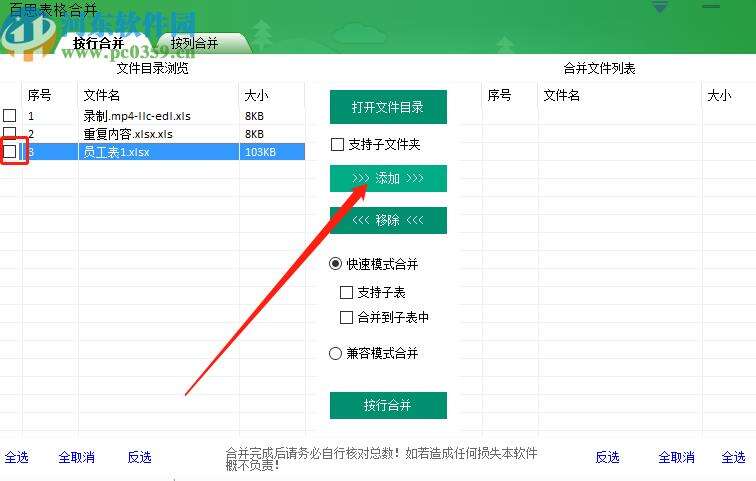756x481 pixels.
Task: Select file 重复内容.xlsx.xls in list
Action: 128,134
